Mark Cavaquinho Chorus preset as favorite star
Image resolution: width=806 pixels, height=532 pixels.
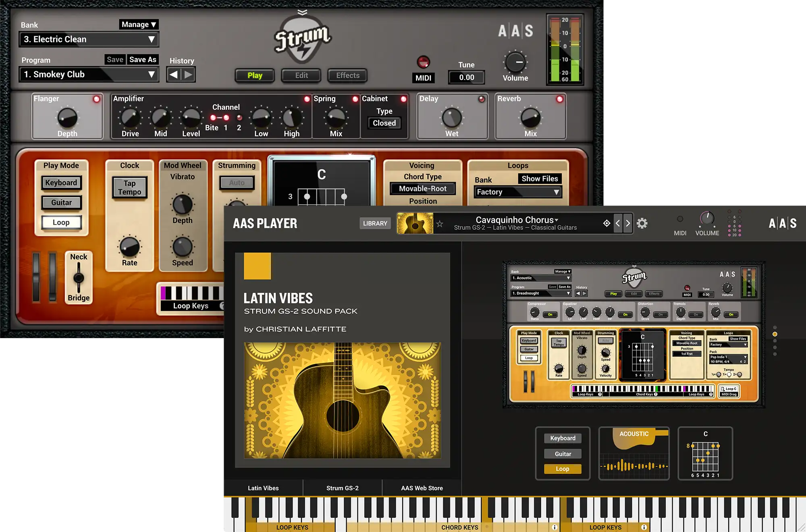(440, 224)
